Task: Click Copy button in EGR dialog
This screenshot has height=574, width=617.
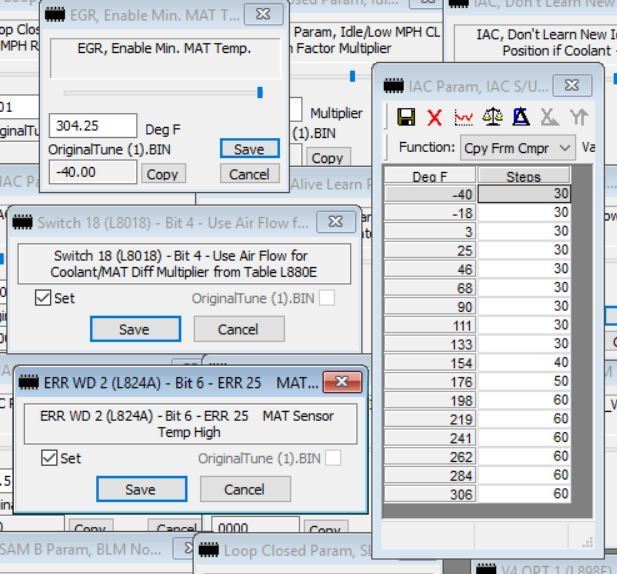Action: pyautogui.click(x=162, y=173)
